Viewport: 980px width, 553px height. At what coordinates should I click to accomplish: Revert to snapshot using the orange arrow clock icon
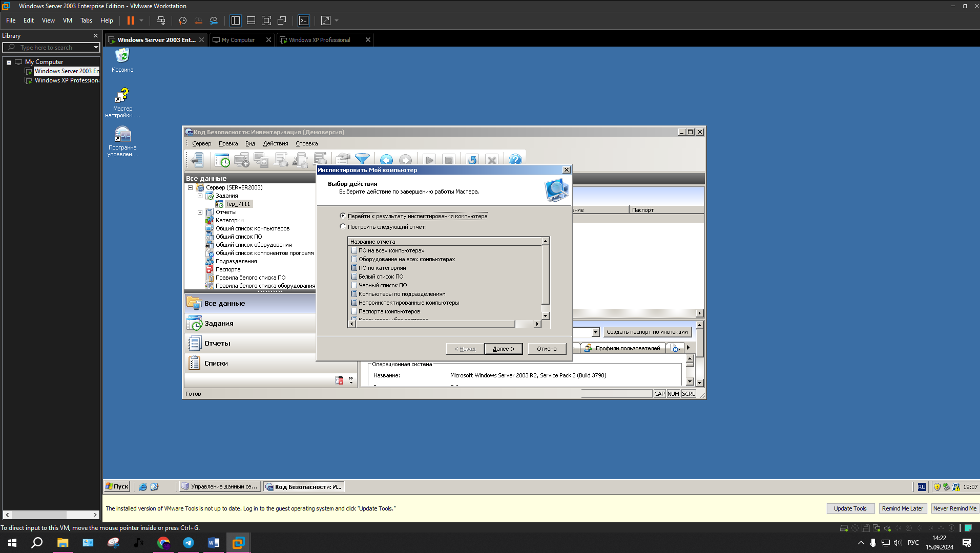pos(198,20)
